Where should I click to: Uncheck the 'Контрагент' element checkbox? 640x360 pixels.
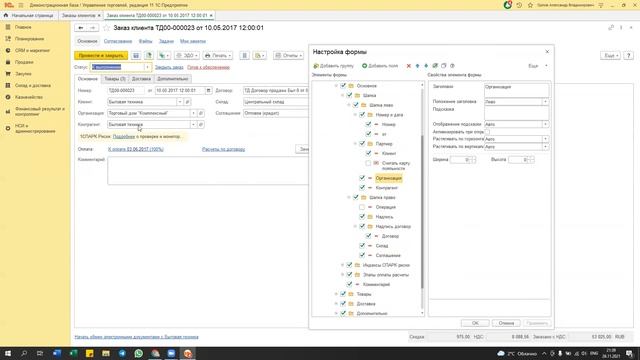(x=362, y=188)
